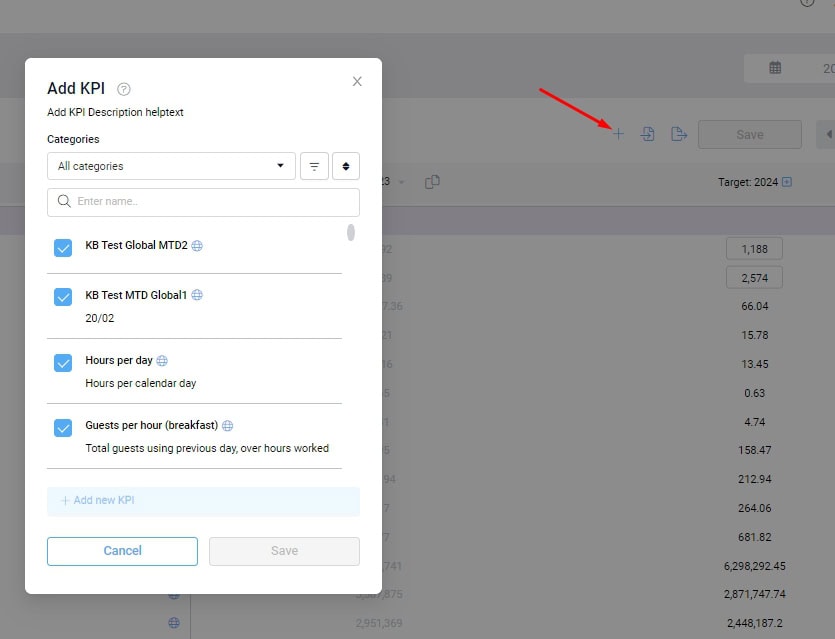The image size is (835, 639).
Task: Click the Save button in Add KPI dialog
Action: tap(284, 551)
